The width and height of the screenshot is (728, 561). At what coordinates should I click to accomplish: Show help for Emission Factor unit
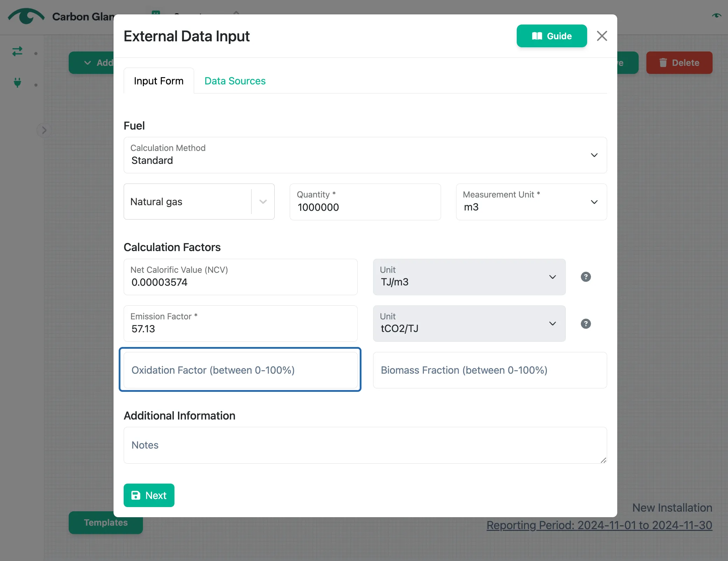coord(586,324)
